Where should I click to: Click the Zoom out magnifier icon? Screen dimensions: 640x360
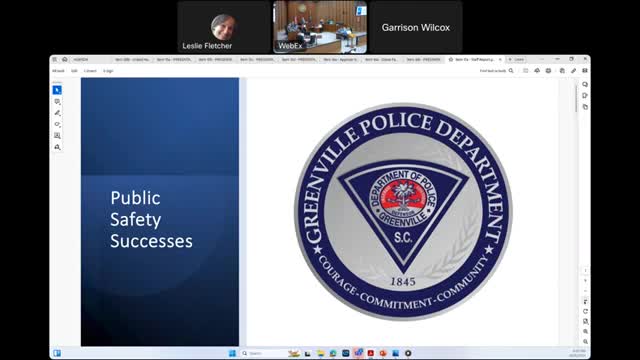click(585, 341)
